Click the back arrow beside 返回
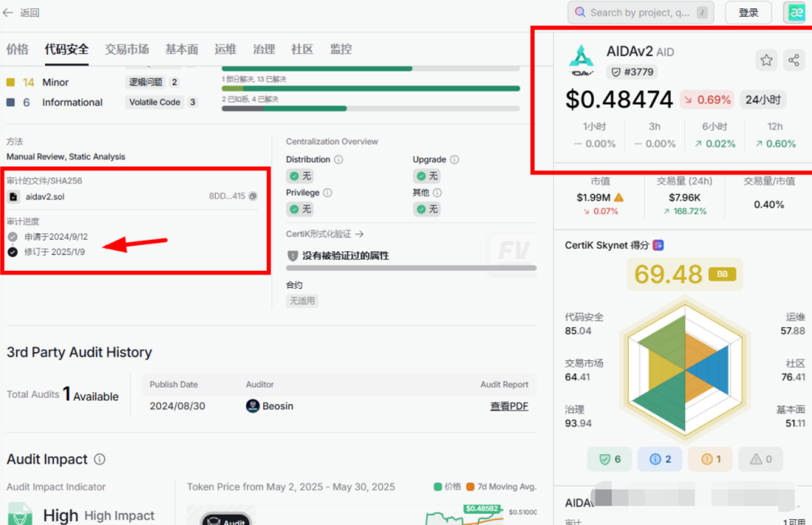Image resolution: width=812 pixels, height=525 pixels. (9, 12)
